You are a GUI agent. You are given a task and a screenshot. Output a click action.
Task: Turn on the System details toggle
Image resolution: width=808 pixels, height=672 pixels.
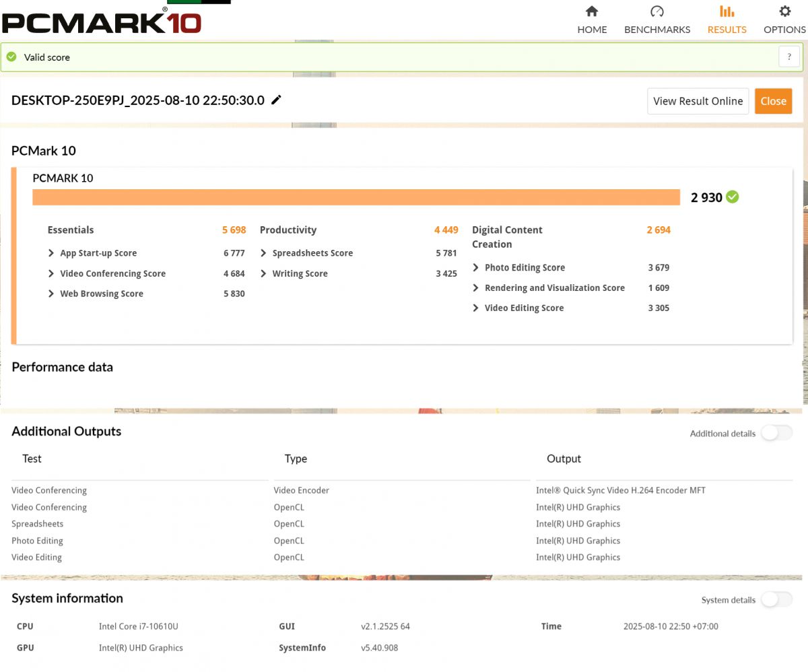(776, 599)
